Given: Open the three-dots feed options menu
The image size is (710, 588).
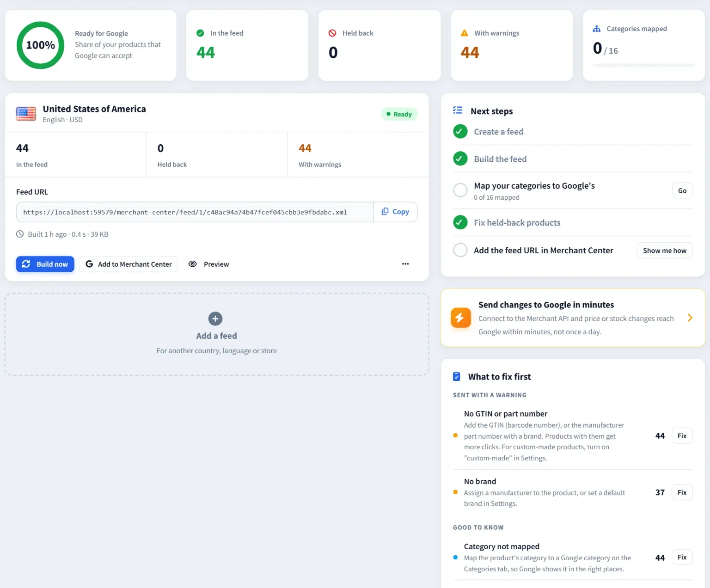Looking at the screenshot, I should 405,264.
